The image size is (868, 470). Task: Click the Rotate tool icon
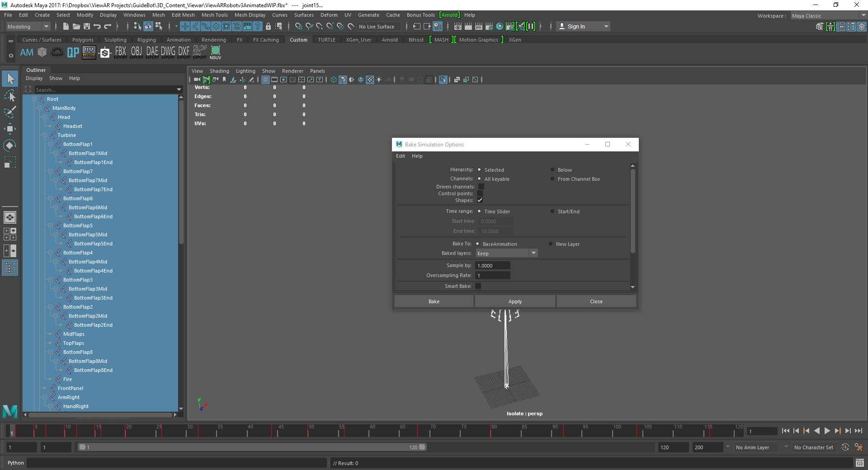click(x=10, y=146)
